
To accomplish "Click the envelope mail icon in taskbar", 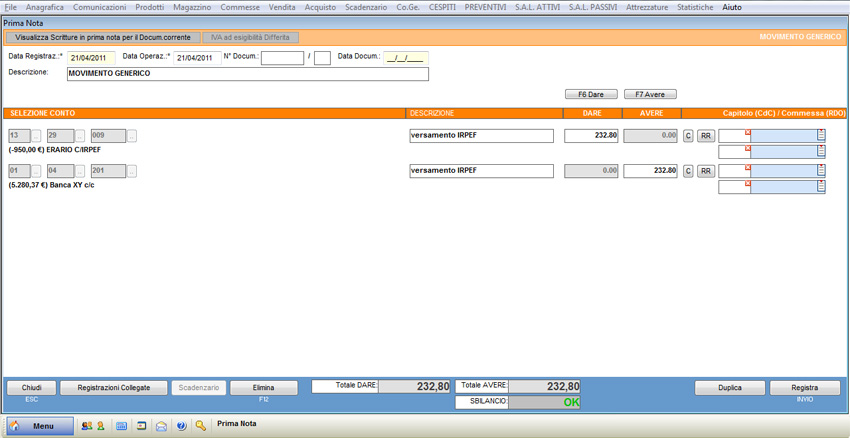I will click(x=161, y=426).
